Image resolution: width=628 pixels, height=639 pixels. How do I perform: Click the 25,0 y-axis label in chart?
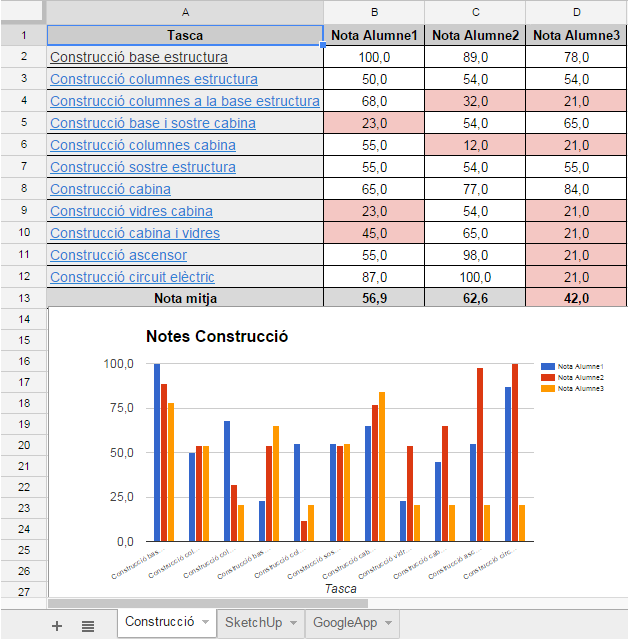click(x=121, y=497)
